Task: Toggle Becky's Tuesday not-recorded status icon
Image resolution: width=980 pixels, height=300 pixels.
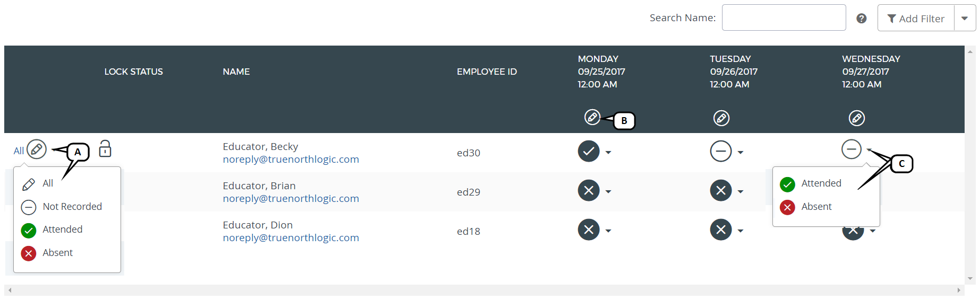Action: (720, 152)
